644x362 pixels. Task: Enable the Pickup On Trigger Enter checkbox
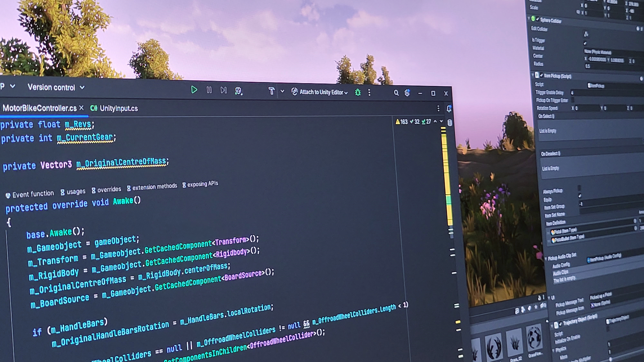tap(573, 100)
